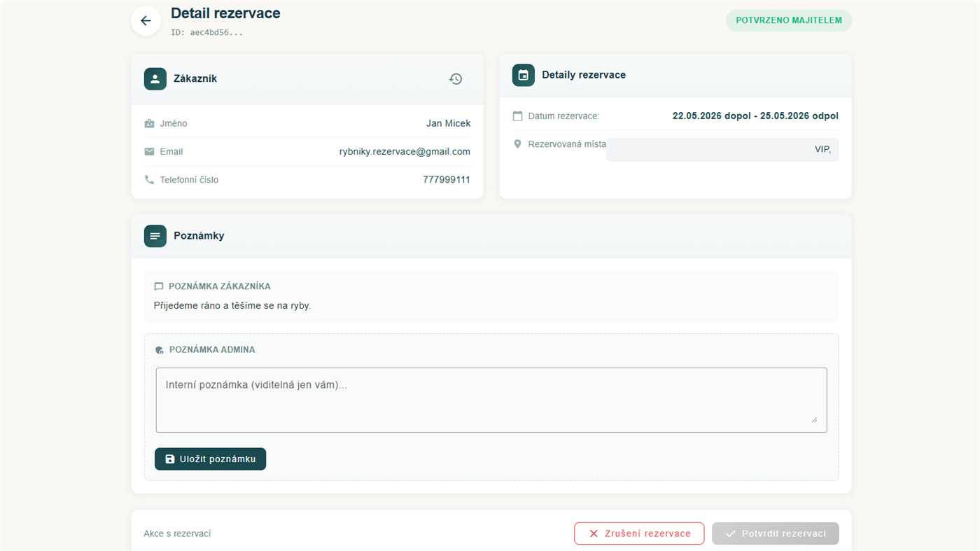
Task: Click the floppy disk icon in Uložit poznámku
Action: click(x=170, y=459)
